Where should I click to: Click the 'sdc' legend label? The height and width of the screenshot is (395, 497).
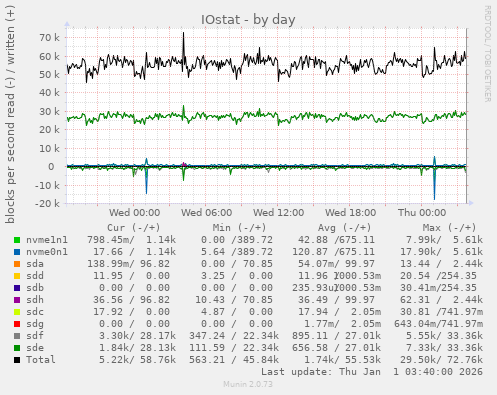click(x=35, y=312)
